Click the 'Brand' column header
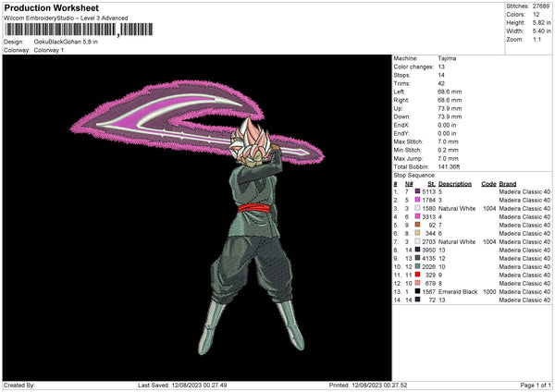The height and width of the screenshot is (392, 555). tap(508, 184)
